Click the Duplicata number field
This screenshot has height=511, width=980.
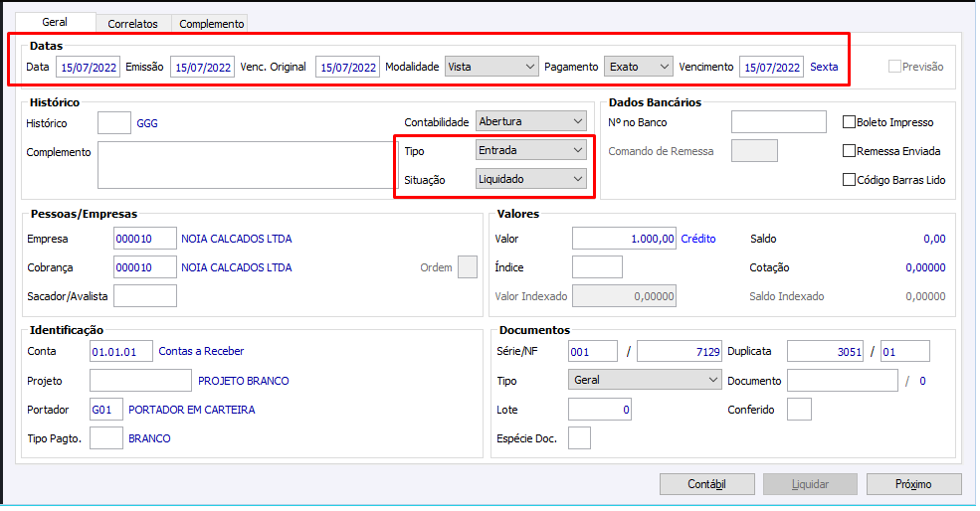tap(828, 351)
